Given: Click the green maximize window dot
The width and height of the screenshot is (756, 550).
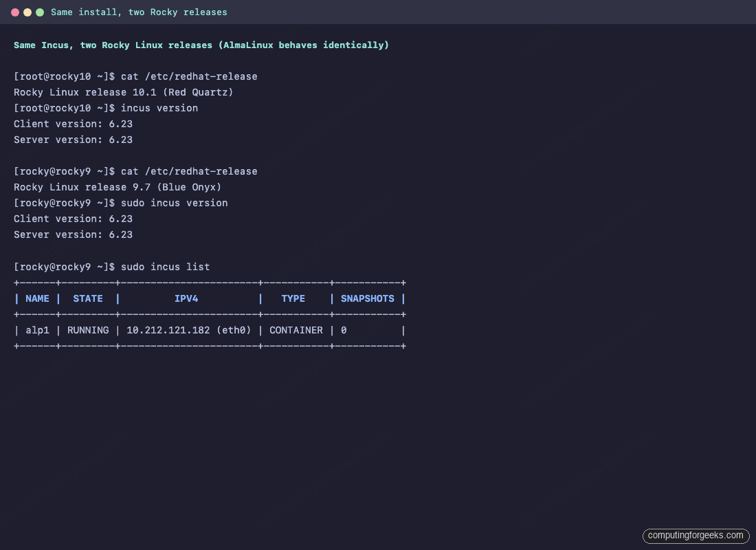Looking at the screenshot, I should tap(40, 12).
